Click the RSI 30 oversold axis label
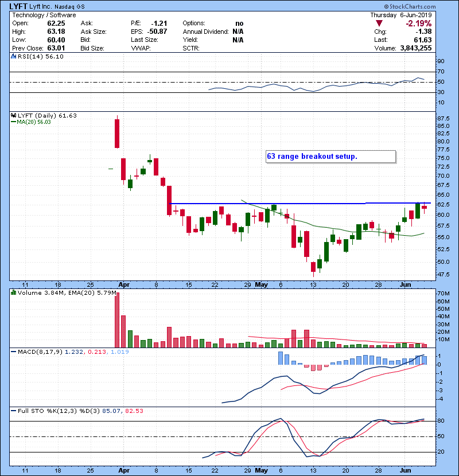Viewport: 459px width, 476px height. pyautogui.click(x=441, y=92)
